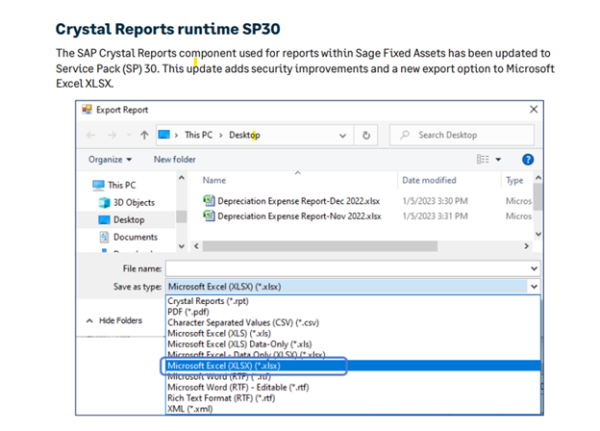The image size is (600, 431).
Task: Click the refresh button in address bar
Action: [x=367, y=135]
